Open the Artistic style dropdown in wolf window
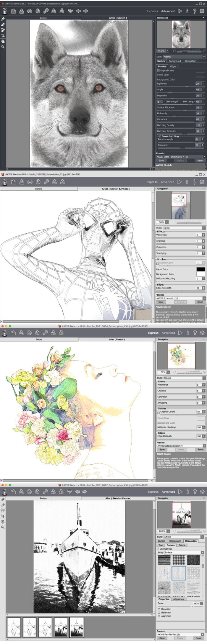The image size is (207, 644). click(x=184, y=57)
